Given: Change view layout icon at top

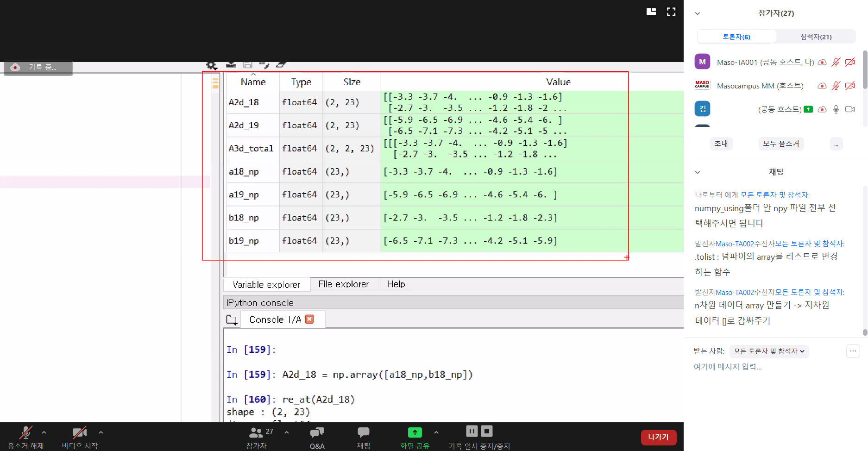Looking at the screenshot, I should [x=651, y=12].
